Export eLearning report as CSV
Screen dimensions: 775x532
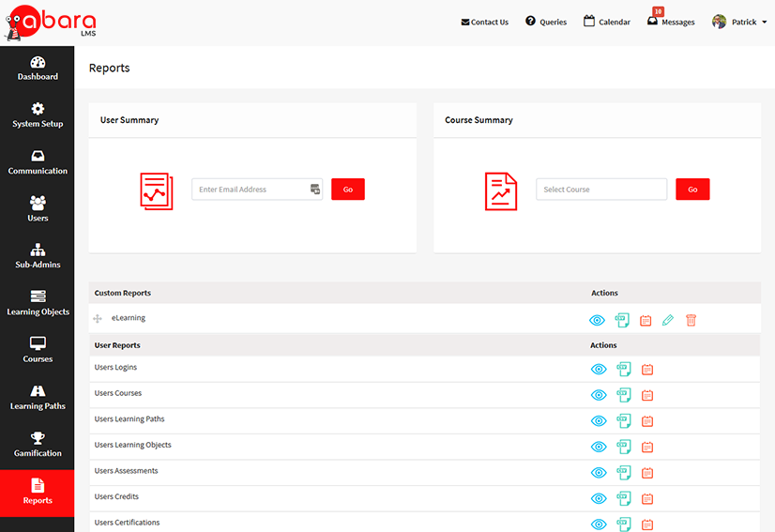(622, 320)
